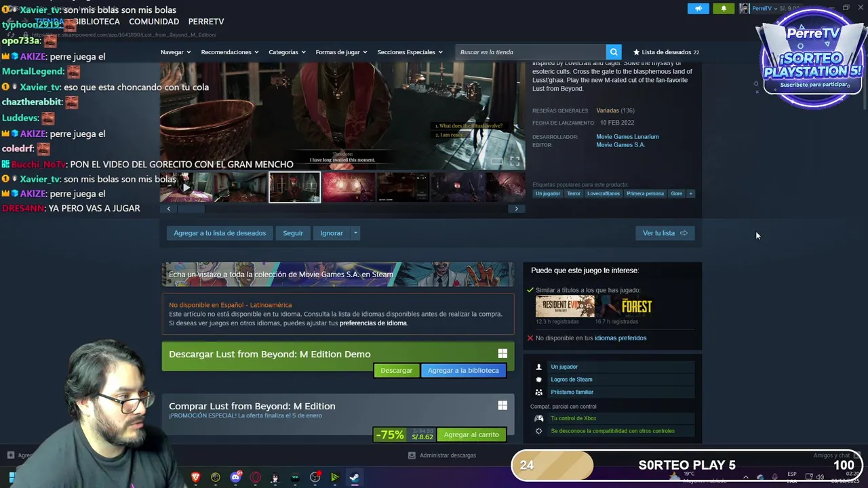
Task: Select the red glowing room thumbnail
Action: pyautogui.click(x=349, y=187)
